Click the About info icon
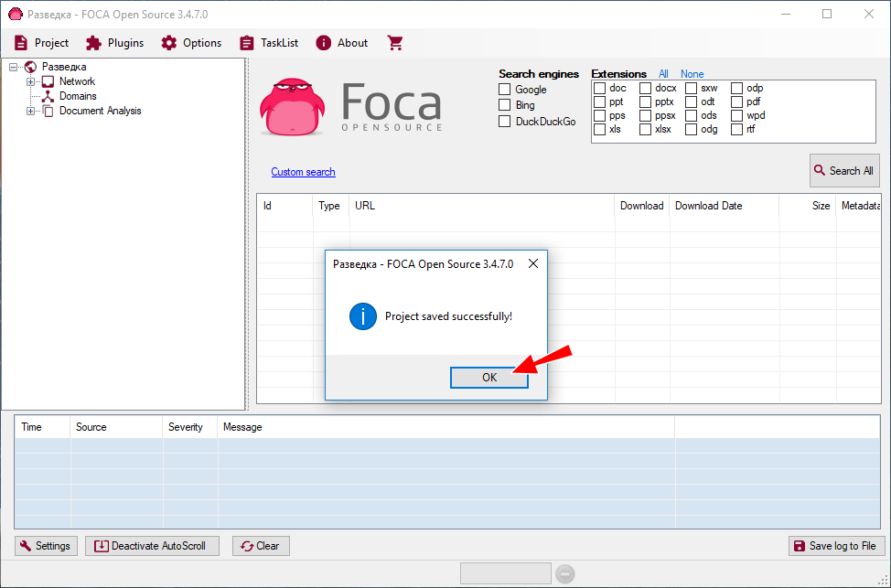 pos(323,43)
